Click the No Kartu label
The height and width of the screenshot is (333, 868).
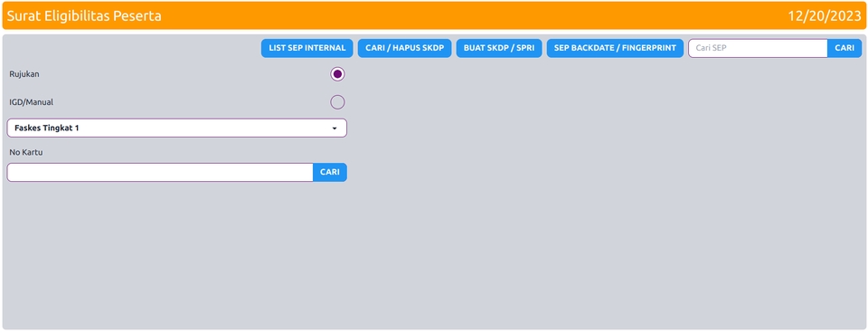click(x=26, y=152)
